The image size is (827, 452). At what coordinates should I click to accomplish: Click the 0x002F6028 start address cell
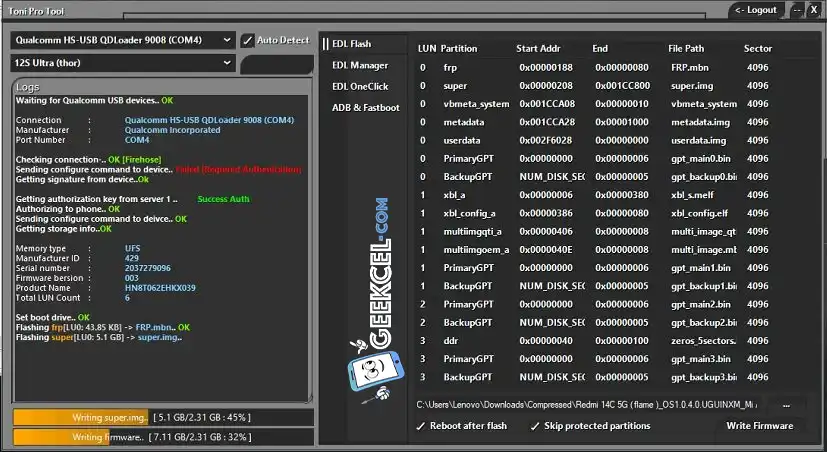pyautogui.click(x=545, y=140)
